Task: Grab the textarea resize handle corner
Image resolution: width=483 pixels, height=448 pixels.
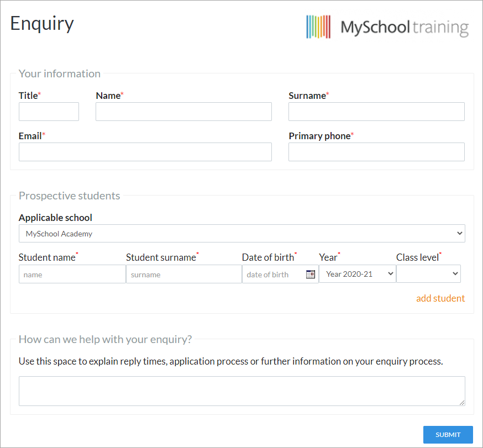Action: (x=462, y=403)
